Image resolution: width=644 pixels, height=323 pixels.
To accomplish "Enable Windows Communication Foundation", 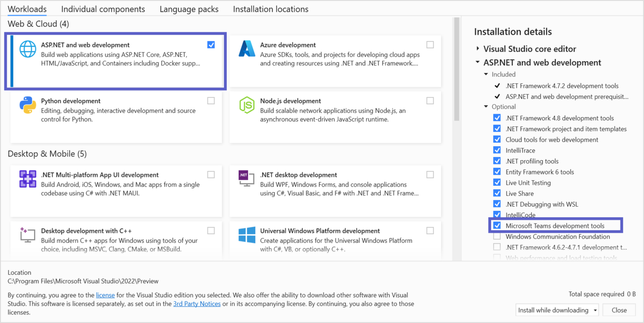I will [497, 236].
